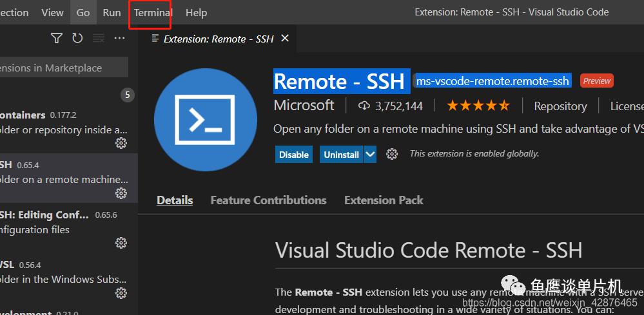Screen dimensions: 644x315
Task: Click the Uninstall button
Action: pos(341,154)
